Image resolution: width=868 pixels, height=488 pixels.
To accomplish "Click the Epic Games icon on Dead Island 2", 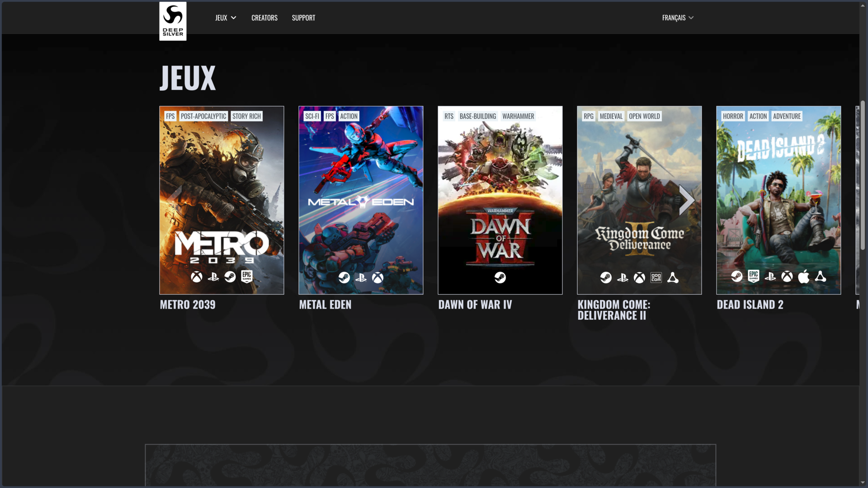I will click(754, 276).
